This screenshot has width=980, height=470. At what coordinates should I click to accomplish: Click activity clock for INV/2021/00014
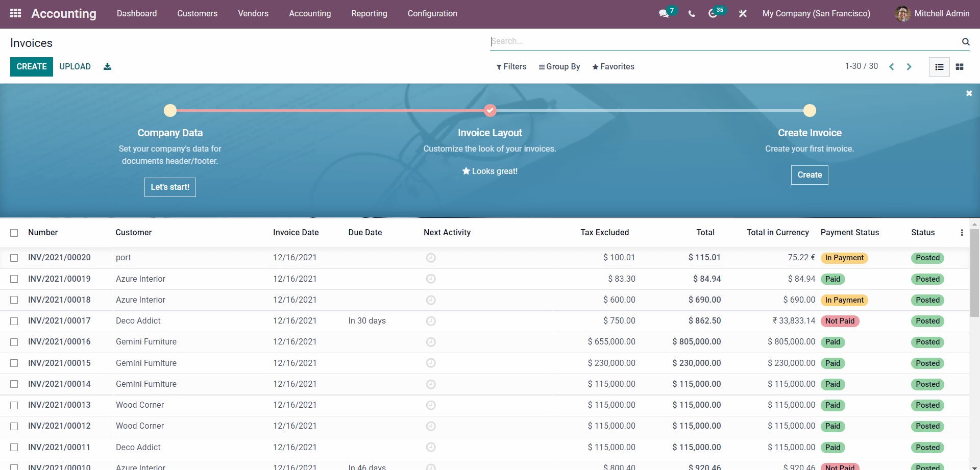(431, 384)
